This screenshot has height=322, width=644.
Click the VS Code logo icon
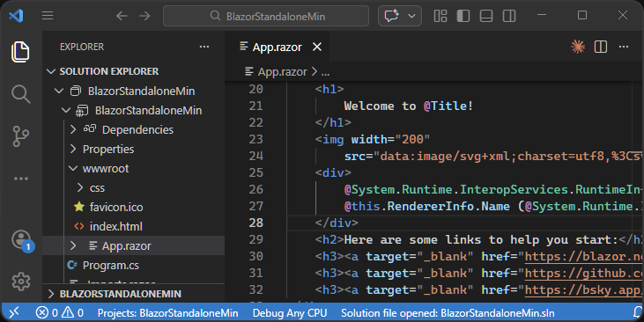16,16
